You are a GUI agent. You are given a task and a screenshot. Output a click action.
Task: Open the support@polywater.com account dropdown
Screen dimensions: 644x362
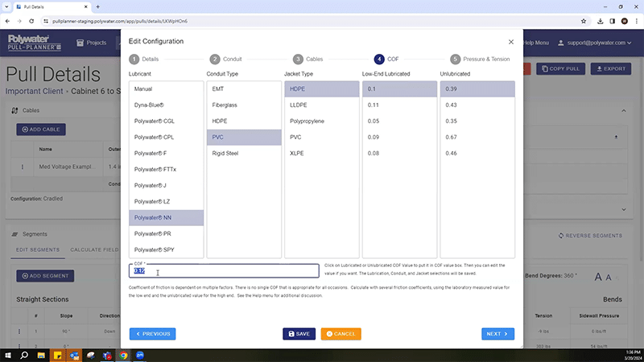[x=594, y=43]
